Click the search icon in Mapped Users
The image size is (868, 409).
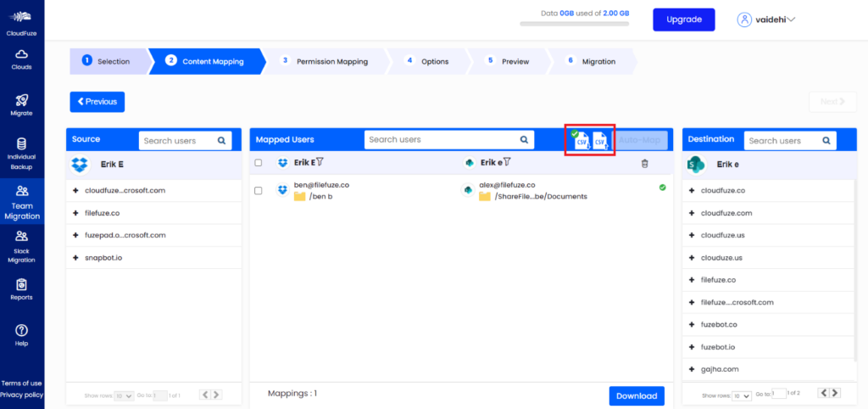click(x=524, y=140)
